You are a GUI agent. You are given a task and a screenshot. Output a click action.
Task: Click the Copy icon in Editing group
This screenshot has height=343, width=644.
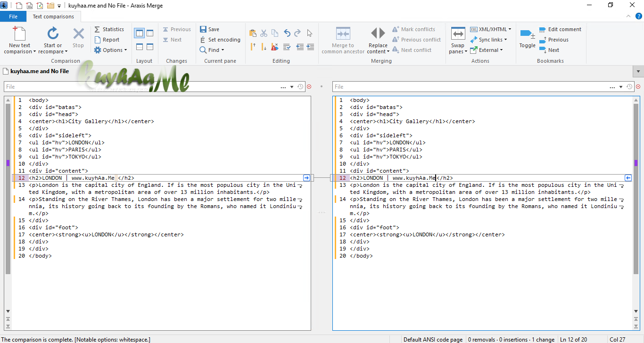coord(275,33)
